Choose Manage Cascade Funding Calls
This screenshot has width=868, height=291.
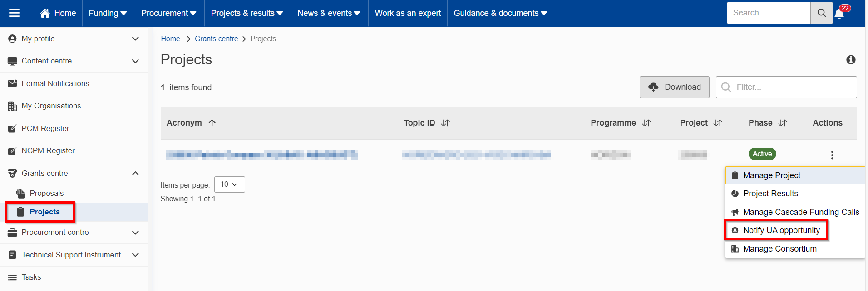pyautogui.click(x=794, y=212)
